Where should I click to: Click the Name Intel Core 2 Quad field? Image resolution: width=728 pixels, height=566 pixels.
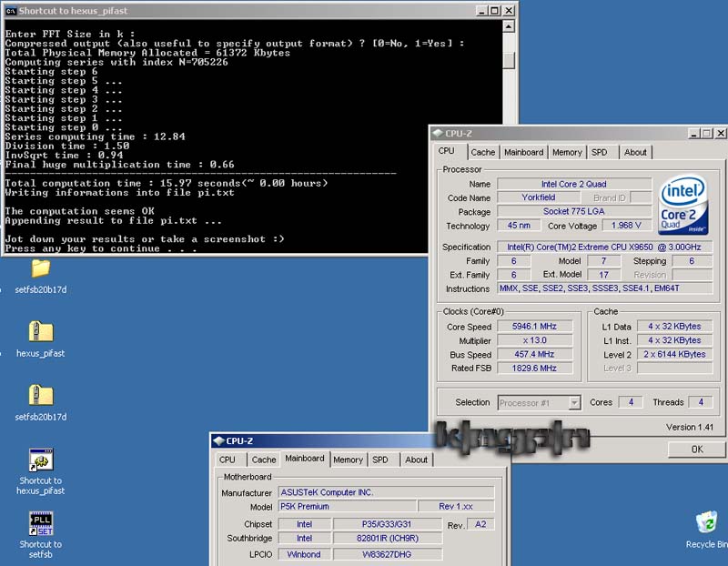click(574, 184)
